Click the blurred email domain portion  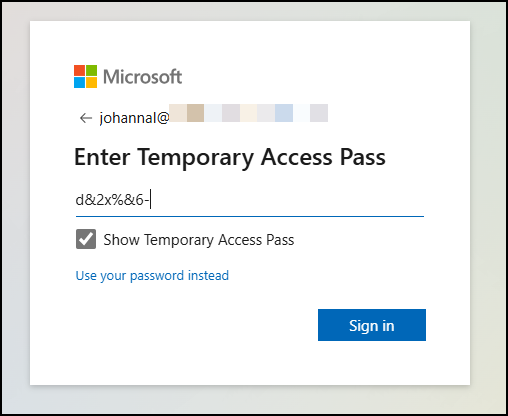click(249, 113)
